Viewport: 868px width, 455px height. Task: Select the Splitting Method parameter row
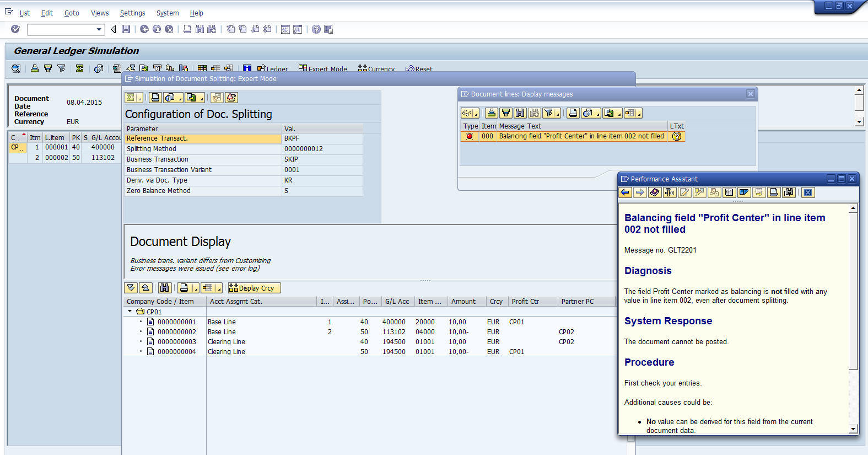tap(244, 149)
